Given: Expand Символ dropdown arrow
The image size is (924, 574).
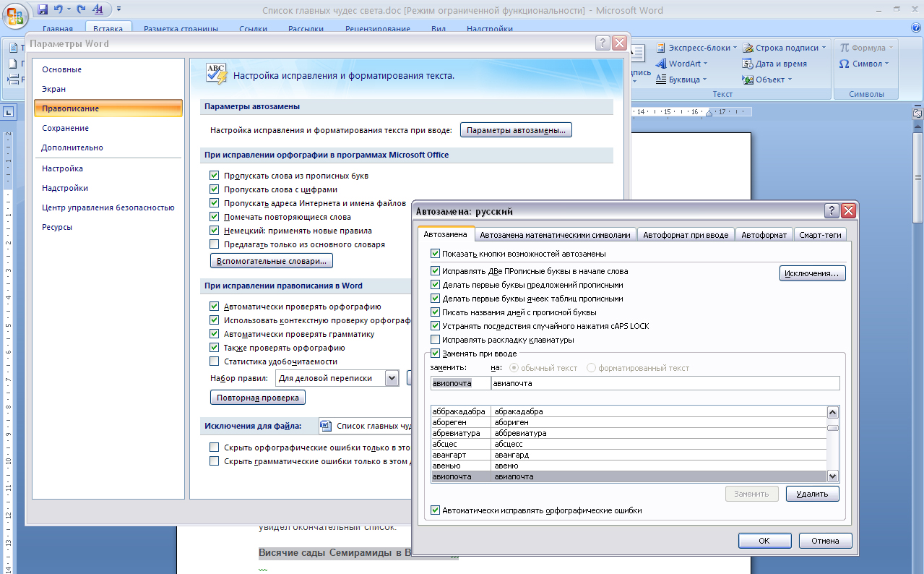Looking at the screenshot, I should coord(886,64).
